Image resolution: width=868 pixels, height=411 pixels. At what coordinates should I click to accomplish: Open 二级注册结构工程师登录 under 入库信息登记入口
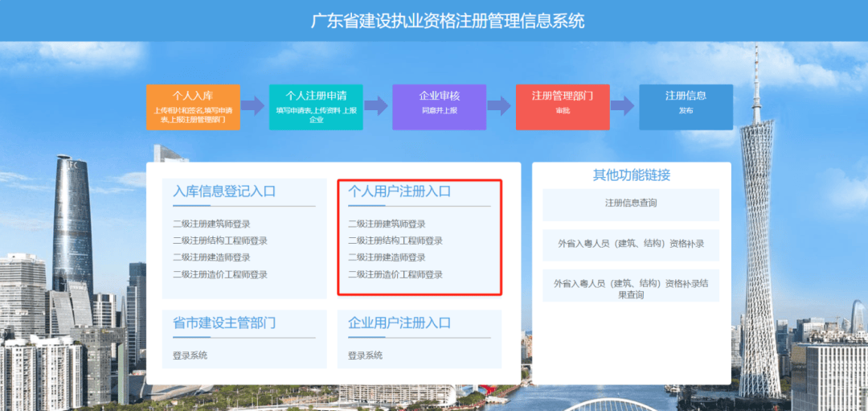tap(219, 240)
